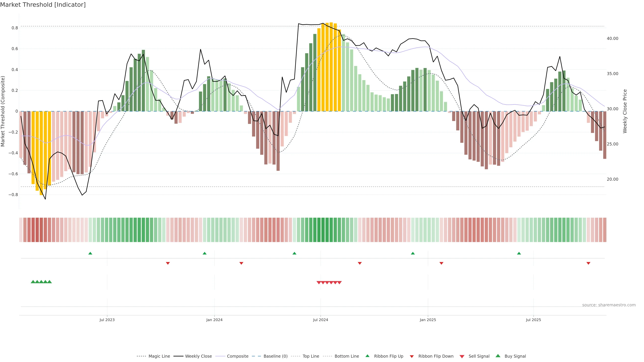Click the Ribbon Flip Up marker before Jul 2025

(519, 253)
